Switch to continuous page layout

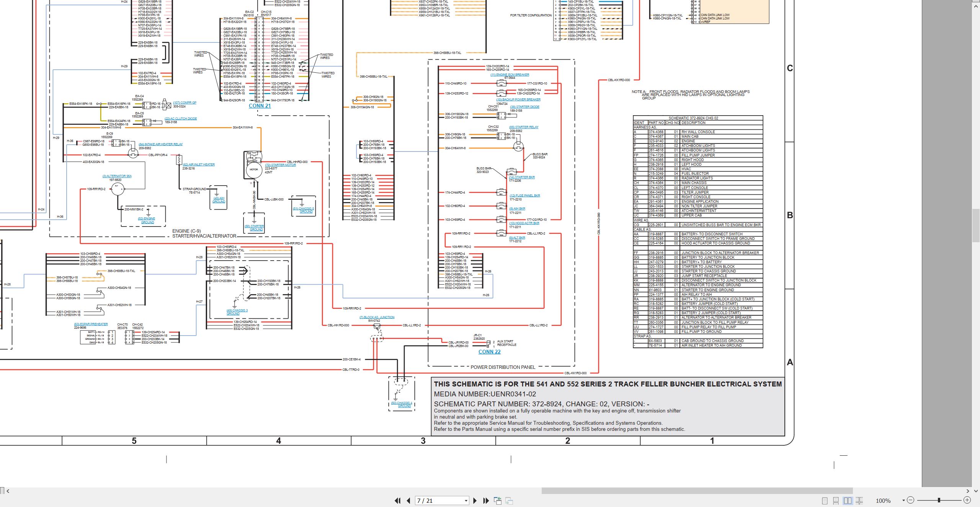[836, 500]
